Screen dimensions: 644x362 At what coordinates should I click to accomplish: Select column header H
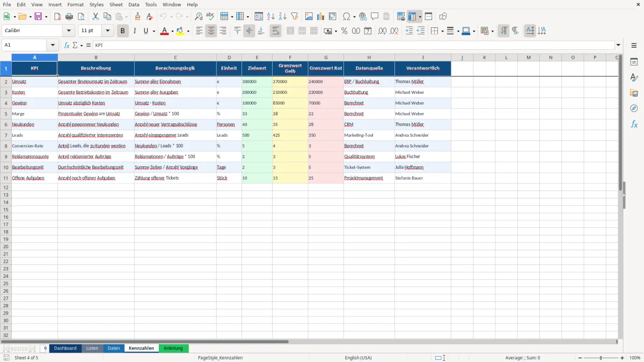tap(369, 57)
